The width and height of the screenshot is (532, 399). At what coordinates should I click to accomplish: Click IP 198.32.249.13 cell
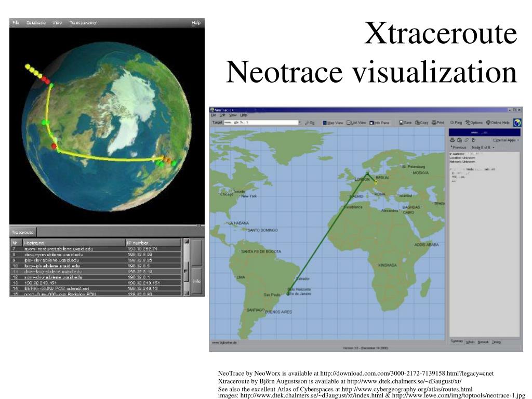pyautogui.click(x=142, y=288)
